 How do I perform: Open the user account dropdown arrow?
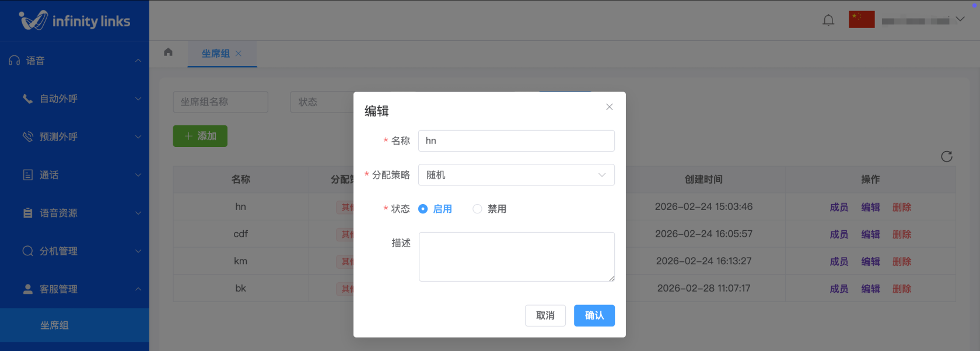(960, 19)
